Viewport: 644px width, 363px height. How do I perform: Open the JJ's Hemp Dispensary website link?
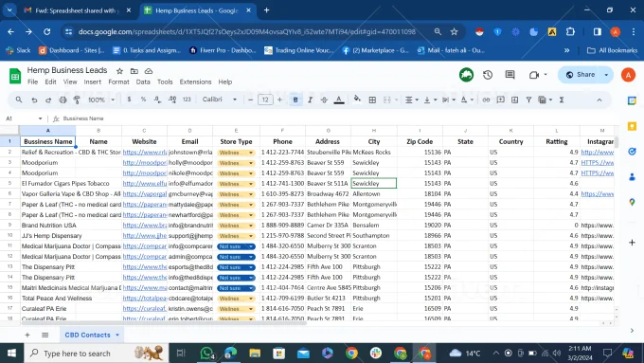coord(145,236)
